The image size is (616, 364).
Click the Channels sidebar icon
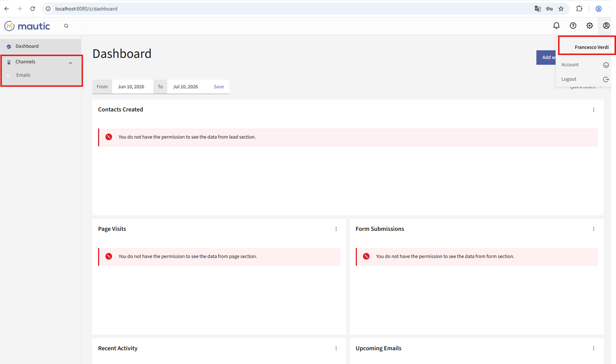click(9, 62)
